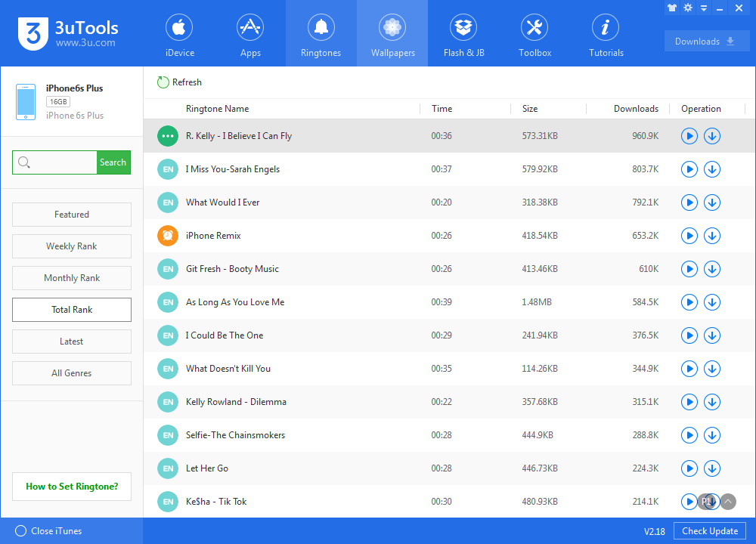Download the iPhone Remix ringtone
756x544 pixels.
pos(712,236)
